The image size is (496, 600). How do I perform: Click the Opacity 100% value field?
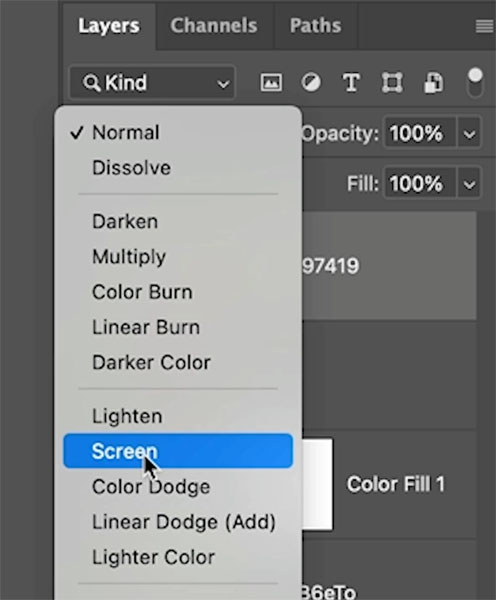pyautogui.click(x=419, y=134)
